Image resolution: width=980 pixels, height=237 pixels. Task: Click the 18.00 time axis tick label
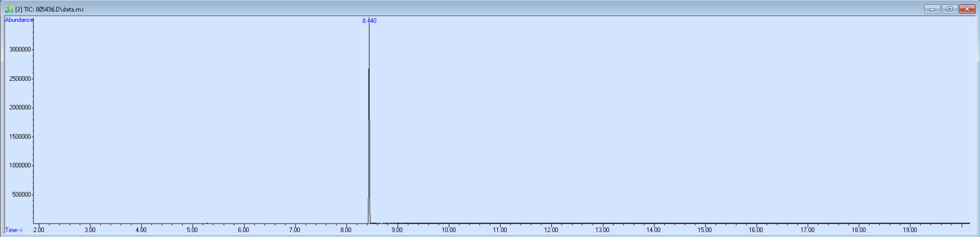pos(859,230)
